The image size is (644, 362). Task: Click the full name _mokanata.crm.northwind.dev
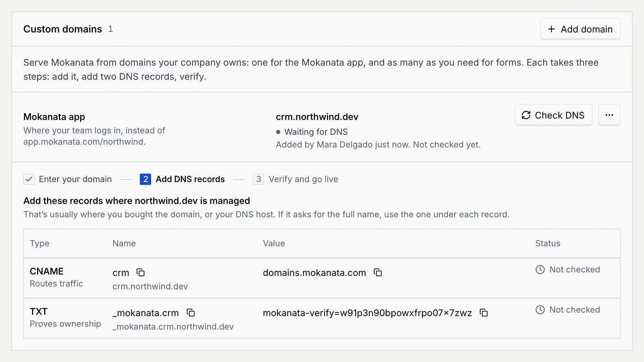173,327
